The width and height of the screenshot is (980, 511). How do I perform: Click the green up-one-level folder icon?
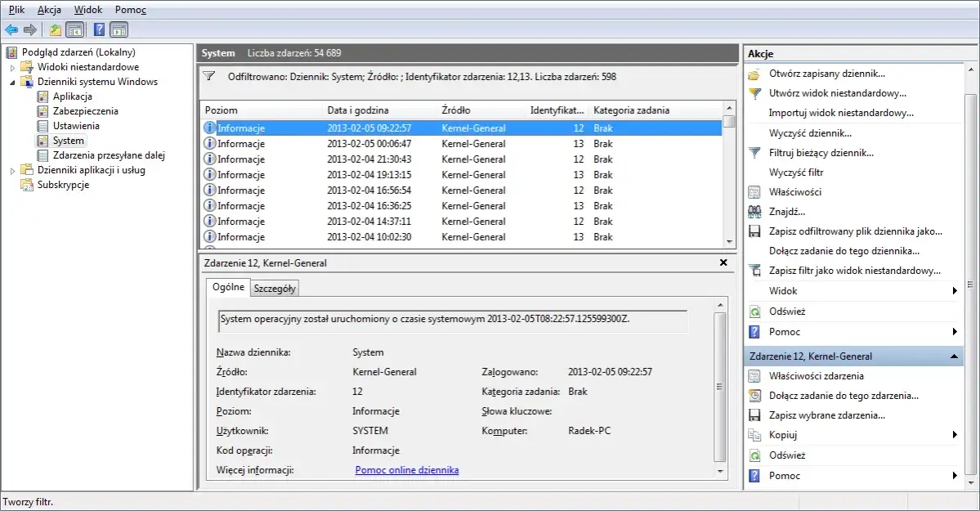[x=55, y=30]
